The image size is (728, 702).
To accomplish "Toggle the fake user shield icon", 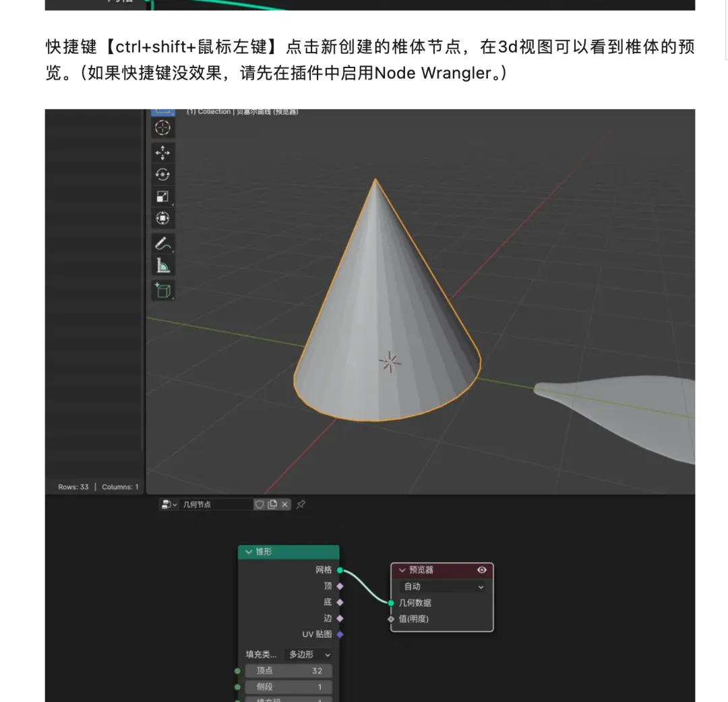I will pos(260,504).
